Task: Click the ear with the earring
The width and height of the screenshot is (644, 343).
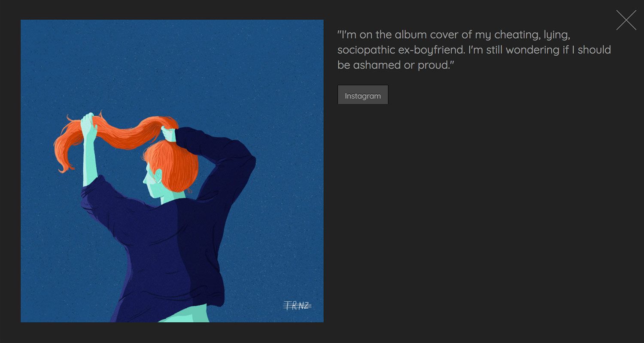Action: tap(159, 177)
